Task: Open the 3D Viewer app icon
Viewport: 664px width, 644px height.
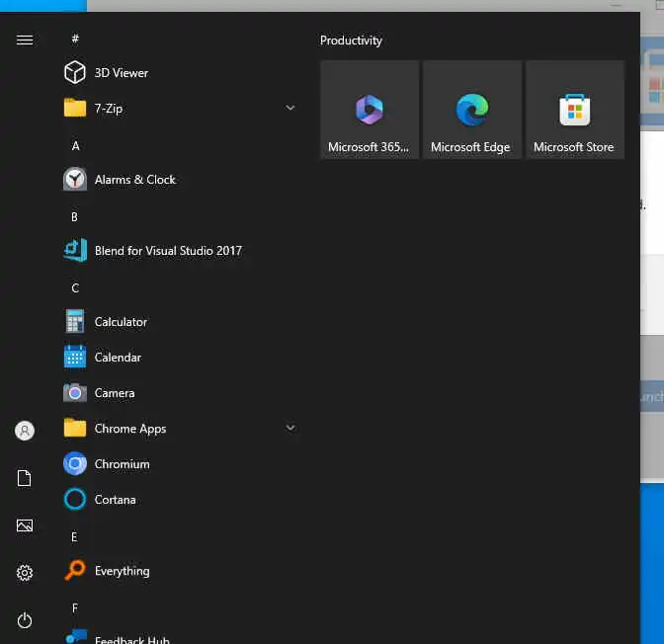Action: [x=75, y=72]
